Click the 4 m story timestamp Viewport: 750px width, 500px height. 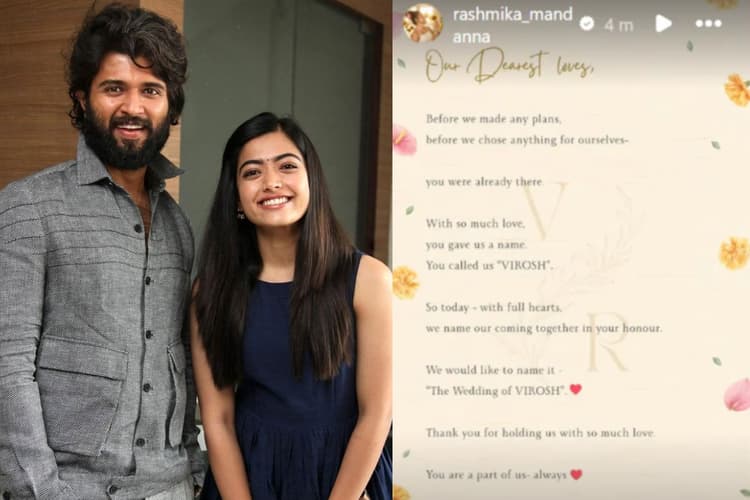(x=618, y=24)
